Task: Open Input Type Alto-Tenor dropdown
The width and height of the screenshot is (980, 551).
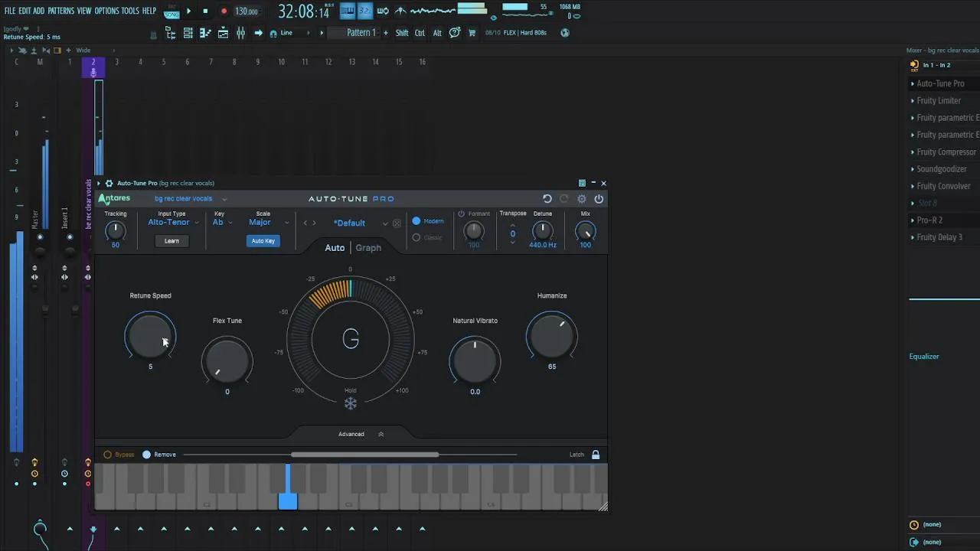Action: [173, 223]
